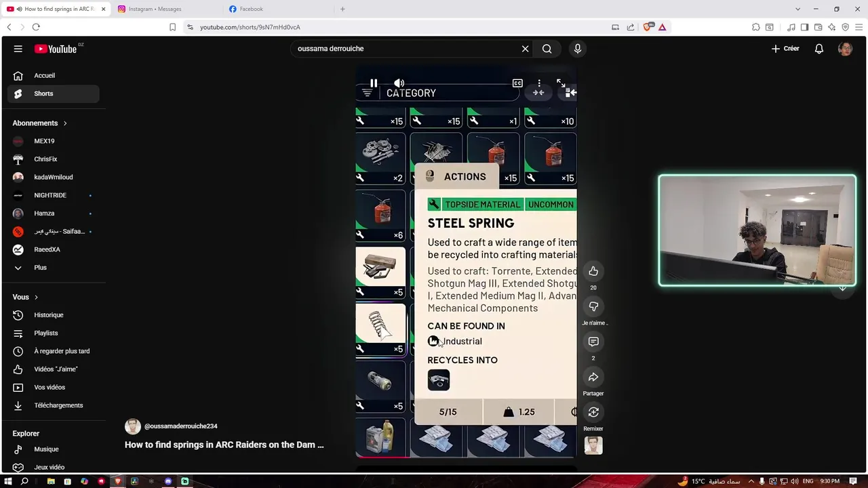Open kadaWmiloud subscription channel

(54, 177)
